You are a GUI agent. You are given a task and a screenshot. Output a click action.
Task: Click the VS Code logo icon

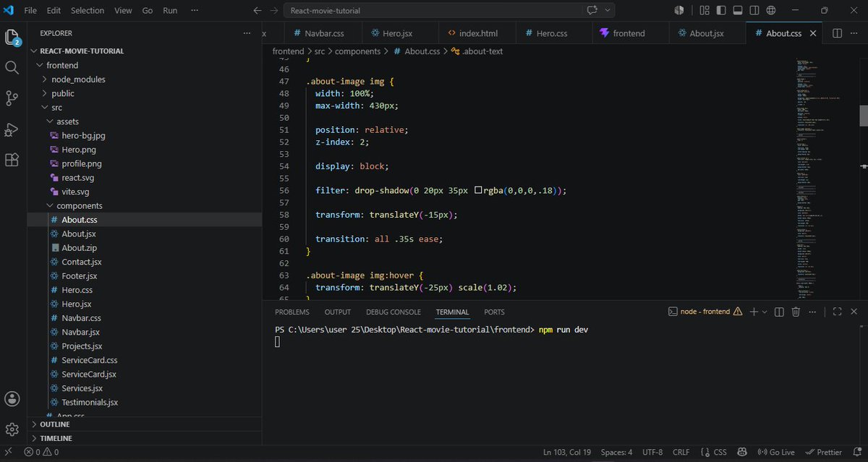[x=9, y=11]
